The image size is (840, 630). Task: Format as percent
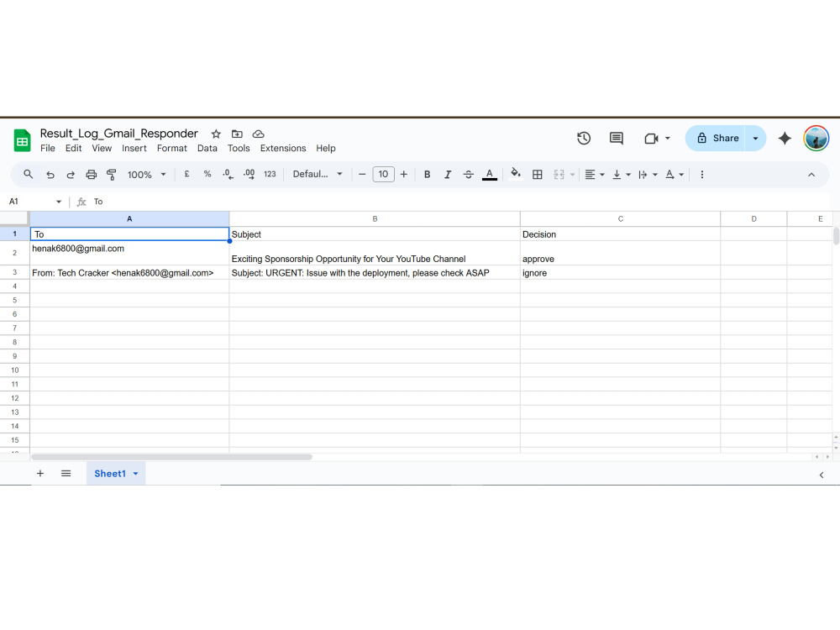pyautogui.click(x=207, y=174)
